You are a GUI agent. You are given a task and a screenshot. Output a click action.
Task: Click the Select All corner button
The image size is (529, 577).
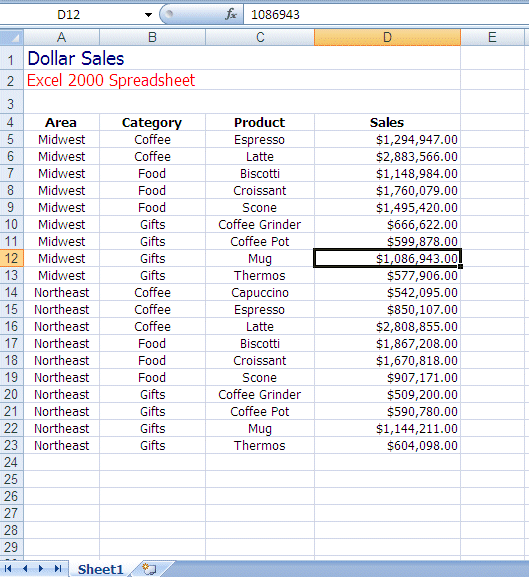click(x=12, y=37)
